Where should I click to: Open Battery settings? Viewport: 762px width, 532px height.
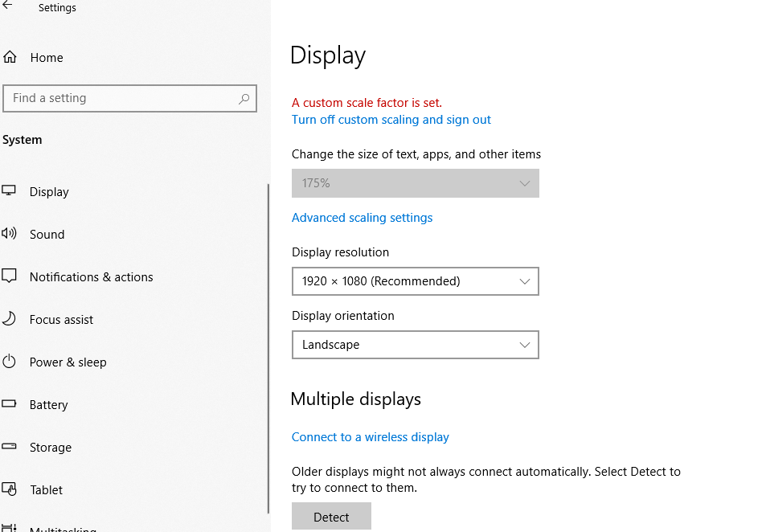pyautogui.click(x=48, y=405)
